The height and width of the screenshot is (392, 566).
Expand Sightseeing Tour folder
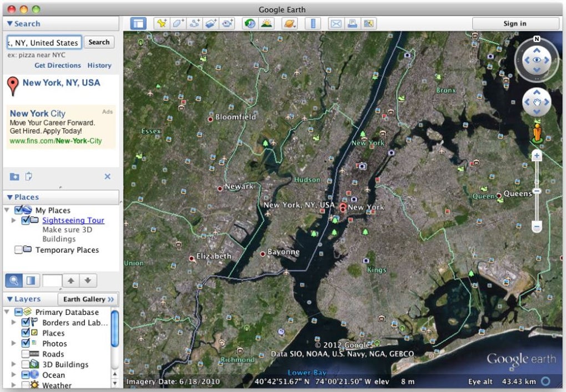tap(14, 220)
